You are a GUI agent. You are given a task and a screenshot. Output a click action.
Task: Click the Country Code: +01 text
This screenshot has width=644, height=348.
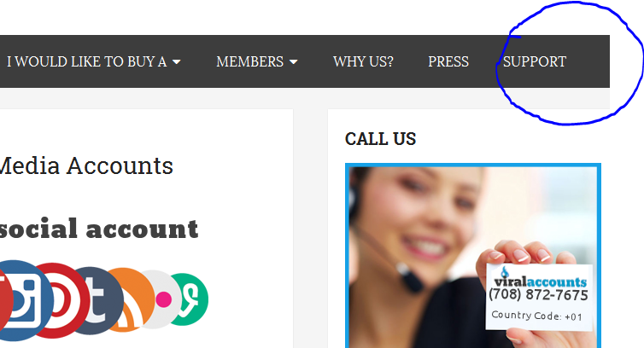tap(536, 316)
